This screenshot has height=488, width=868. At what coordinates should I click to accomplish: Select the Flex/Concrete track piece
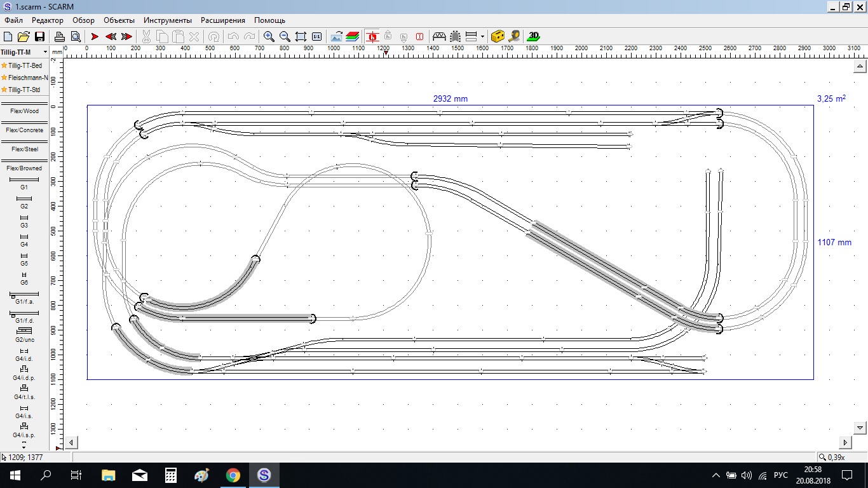[24, 126]
